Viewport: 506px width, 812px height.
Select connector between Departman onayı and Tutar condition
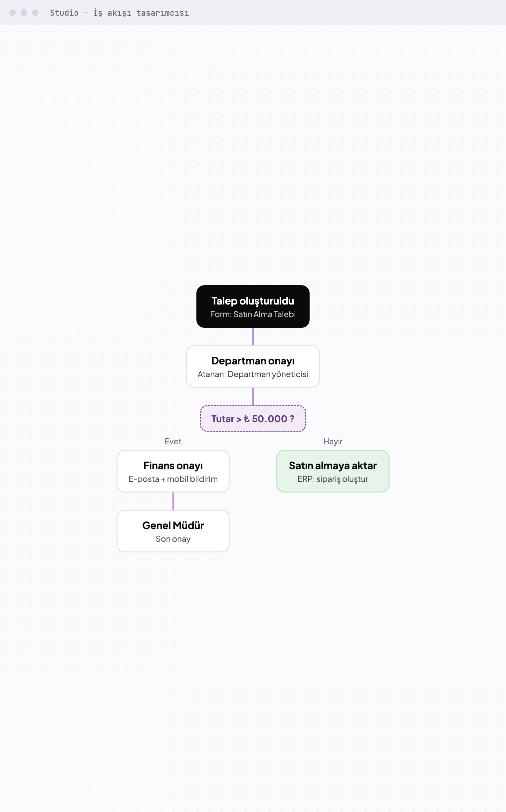(x=253, y=396)
